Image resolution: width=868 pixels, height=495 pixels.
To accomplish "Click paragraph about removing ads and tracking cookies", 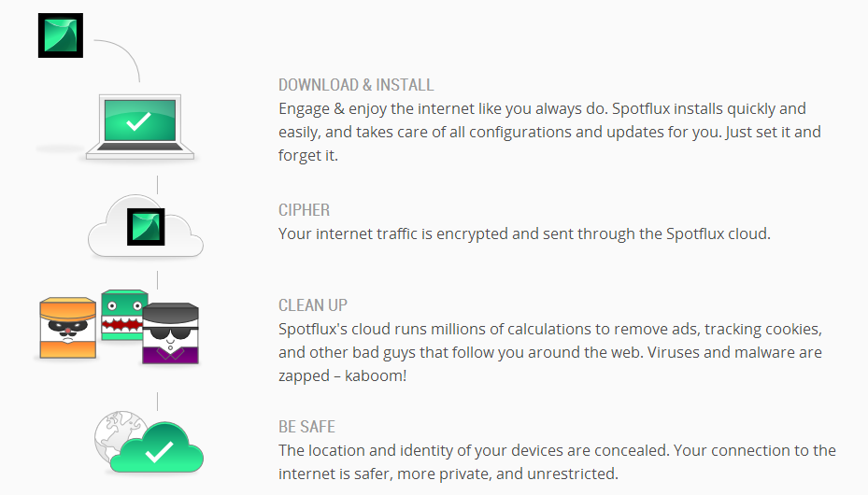I will 550,352.
